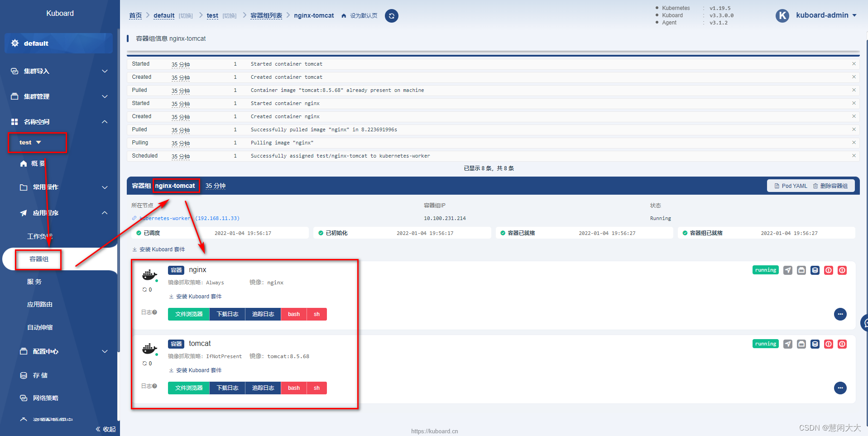The height and width of the screenshot is (436, 868).
Task: Open 概要 in the sidebar
Action: click(x=38, y=163)
